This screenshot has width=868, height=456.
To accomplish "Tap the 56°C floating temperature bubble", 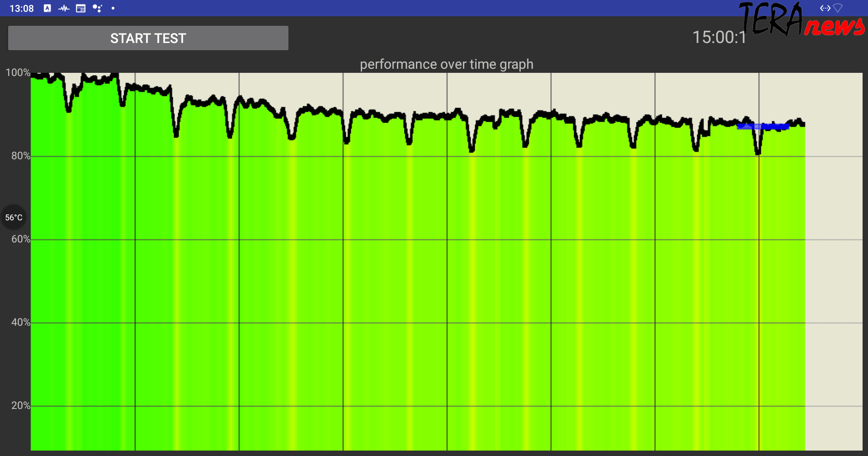I will coord(14,218).
